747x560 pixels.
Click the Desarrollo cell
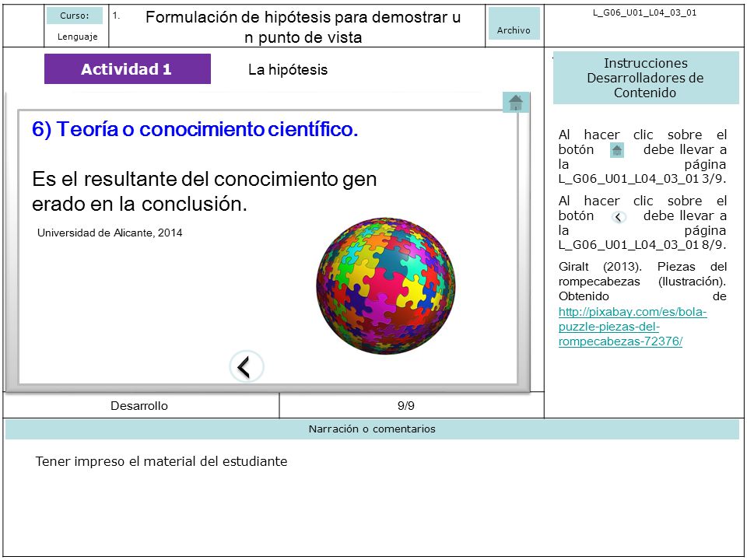139,406
